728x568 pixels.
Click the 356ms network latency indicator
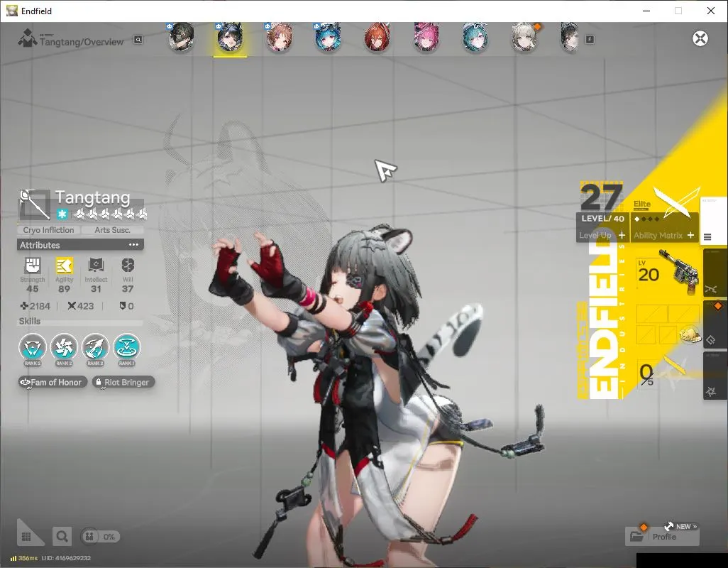[24, 558]
